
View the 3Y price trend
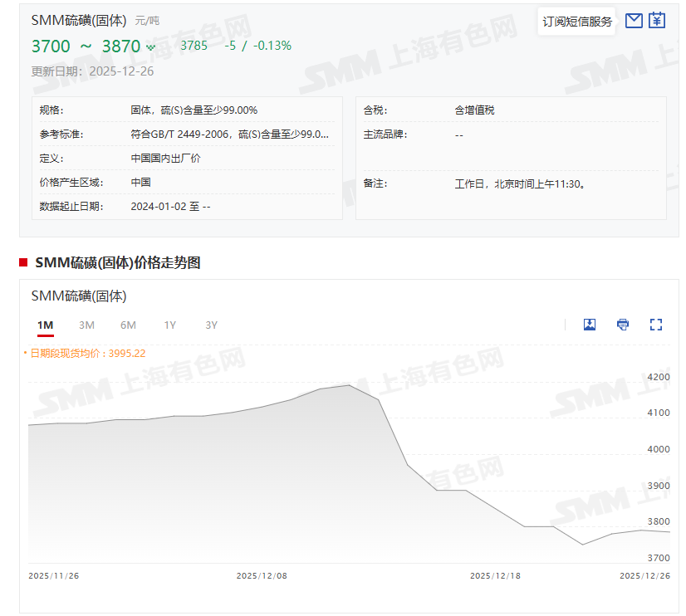211,325
